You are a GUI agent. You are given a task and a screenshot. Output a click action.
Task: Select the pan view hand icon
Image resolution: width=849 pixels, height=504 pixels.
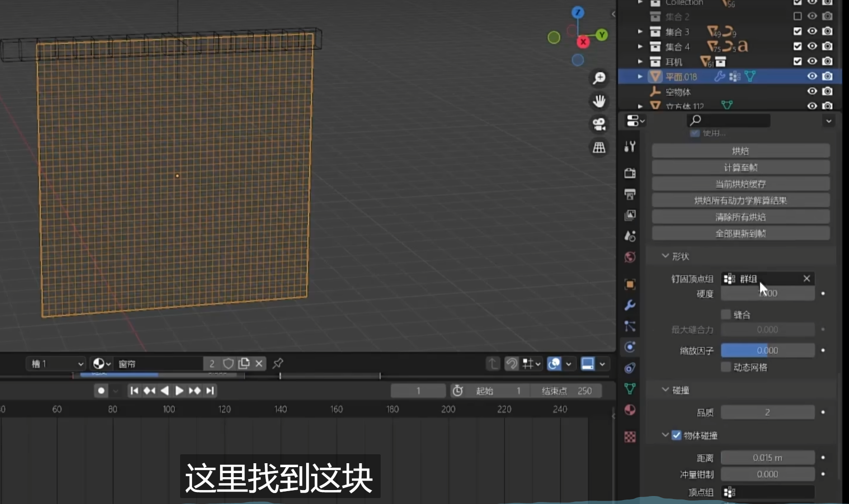(599, 101)
